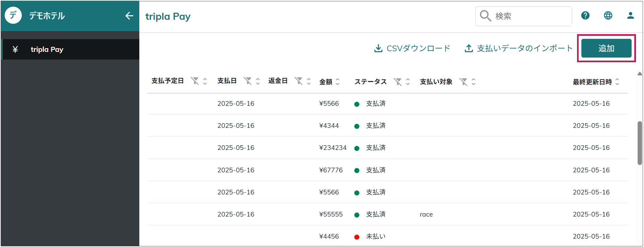
Task: Click the 追加 button
Action: [606, 48]
